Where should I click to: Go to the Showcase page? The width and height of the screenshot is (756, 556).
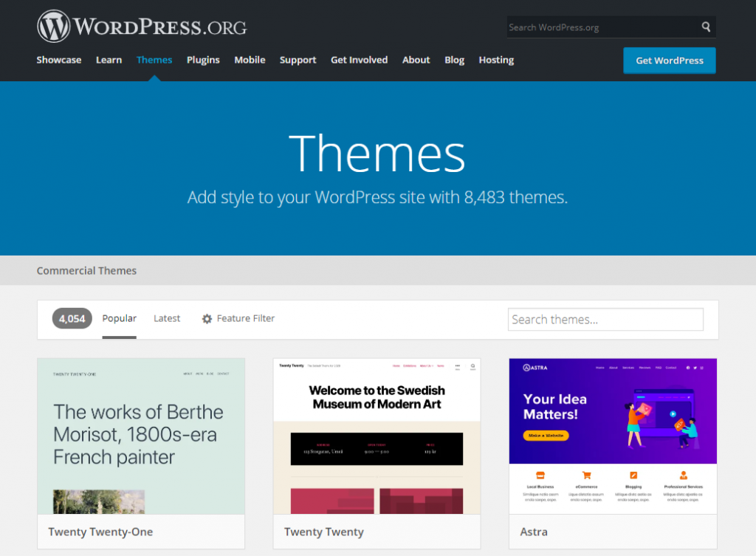pos(58,60)
